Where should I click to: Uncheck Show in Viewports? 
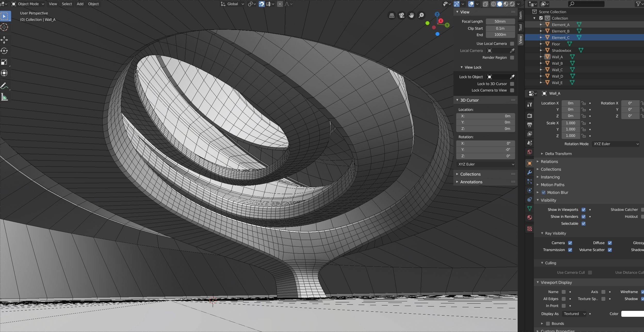click(583, 210)
